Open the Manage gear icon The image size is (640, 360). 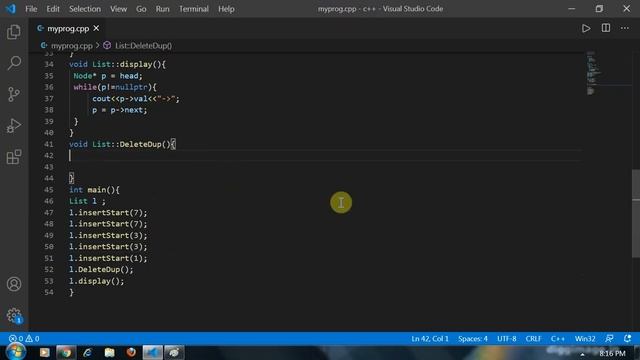coord(14,316)
